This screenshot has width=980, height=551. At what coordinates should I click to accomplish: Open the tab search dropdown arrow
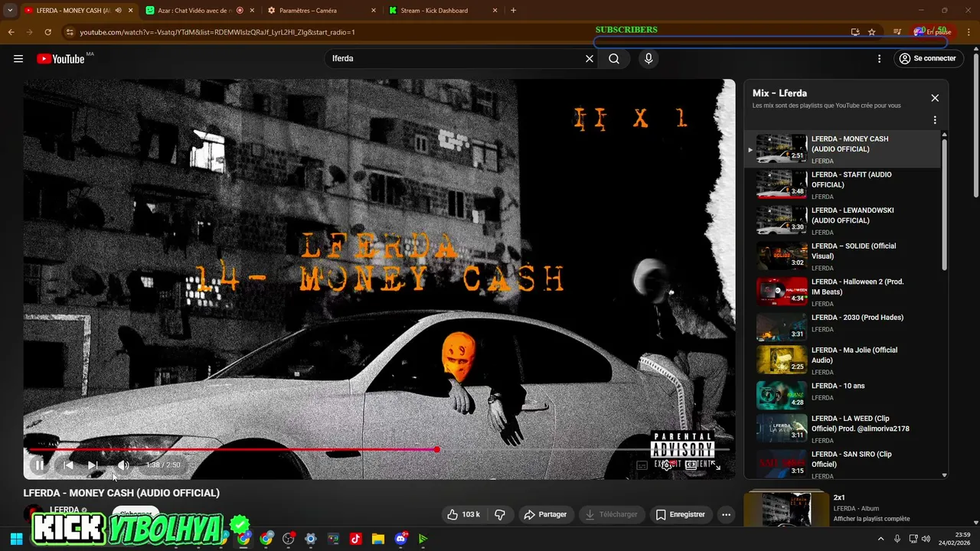click(x=10, y=11)
